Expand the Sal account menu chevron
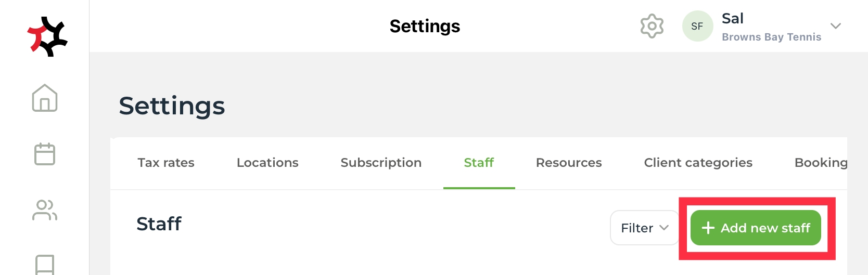The image size is (868, 275). 836,26
